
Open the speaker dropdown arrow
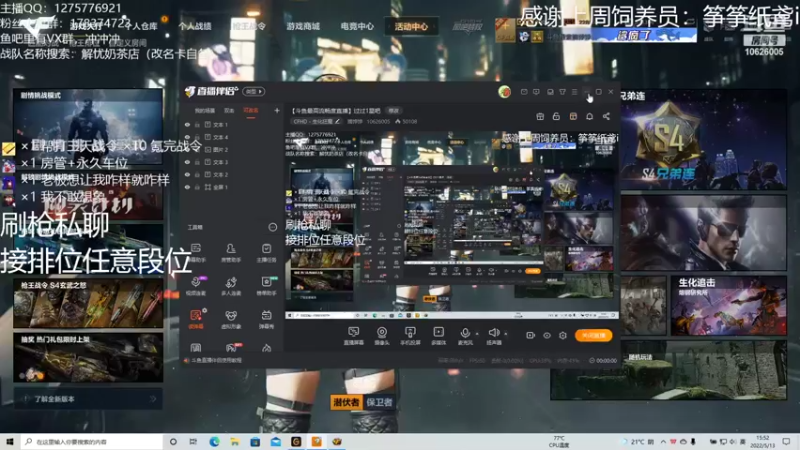point(505,334)
